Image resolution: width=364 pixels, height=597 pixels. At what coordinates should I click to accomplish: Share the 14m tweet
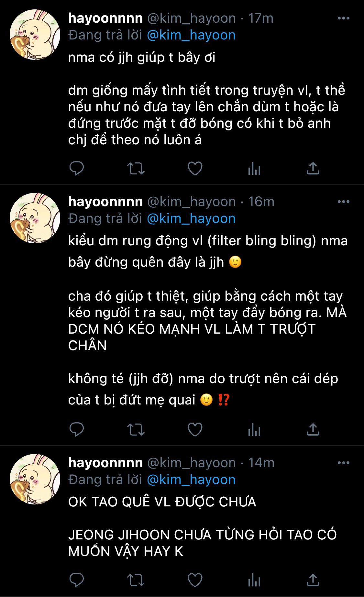[313, 580]
